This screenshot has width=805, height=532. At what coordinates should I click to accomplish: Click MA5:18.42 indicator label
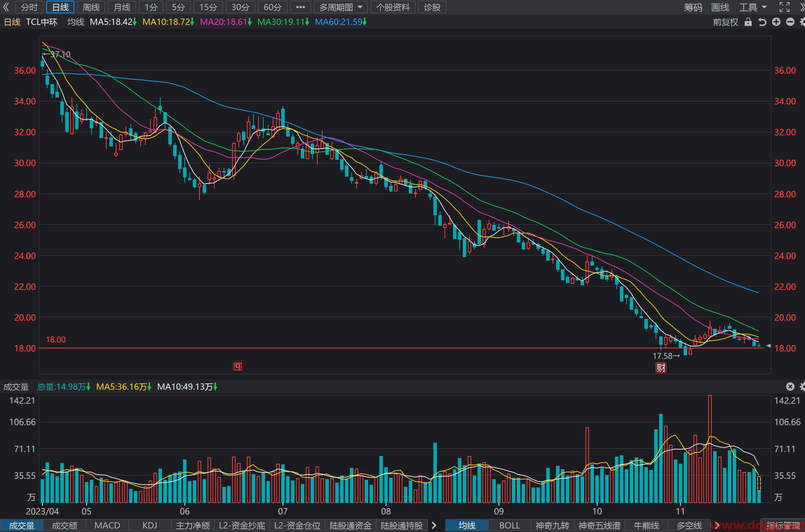tap(113, 22)
